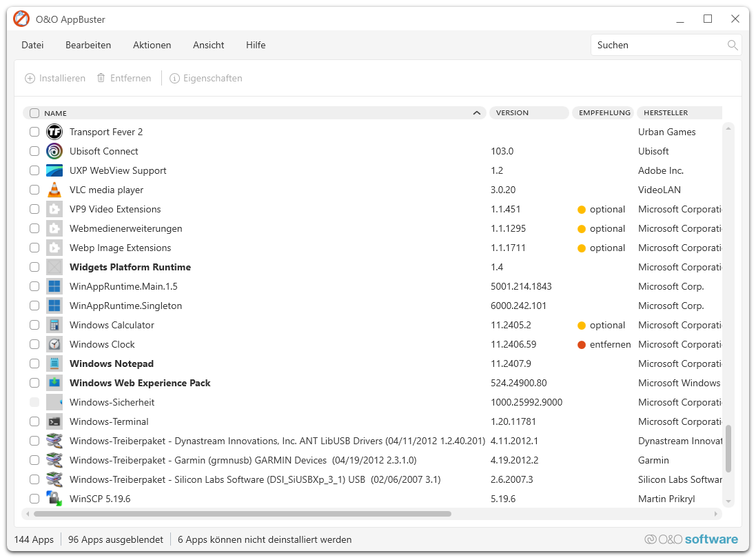This screenshot has height=558, width=756.
Task: Click the Silicon Labs driver package icon
Action: pos(54,479)
